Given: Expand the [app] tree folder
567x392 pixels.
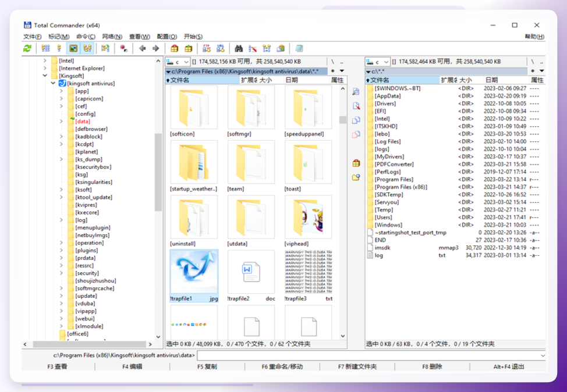Looking at the screenshot, I should coord(61,91).
